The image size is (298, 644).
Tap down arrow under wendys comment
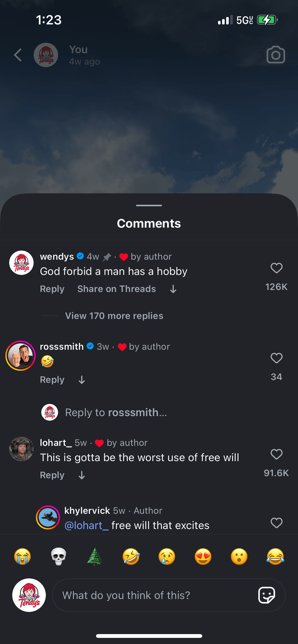click(x=173, y=289)
